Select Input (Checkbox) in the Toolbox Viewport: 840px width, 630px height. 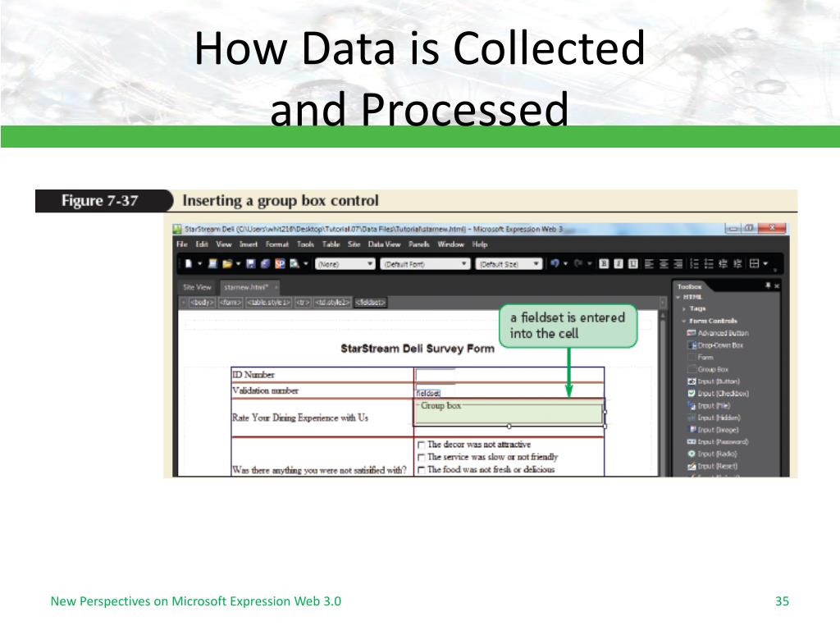pyautogui.click(x=718, y=394)
